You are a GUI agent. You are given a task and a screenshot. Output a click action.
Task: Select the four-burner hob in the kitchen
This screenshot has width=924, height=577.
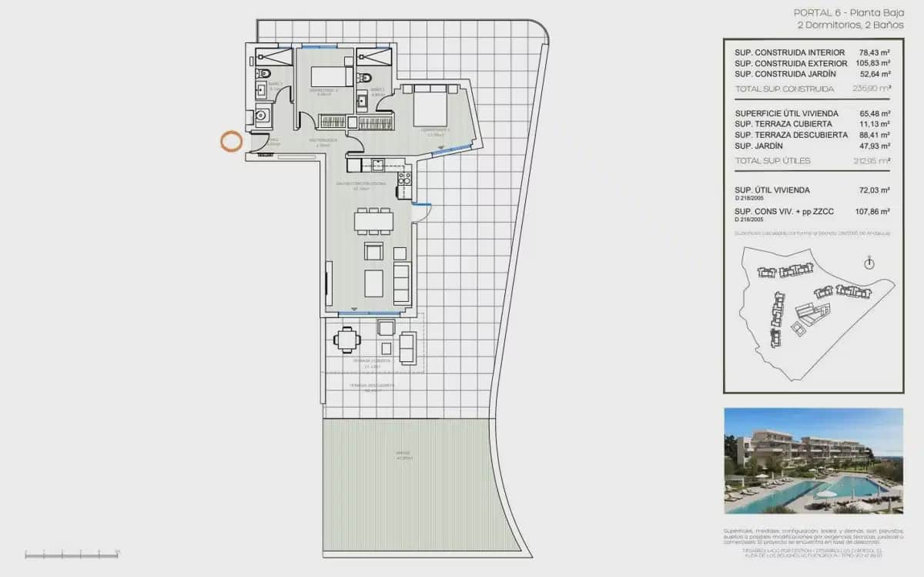point(404,179)
